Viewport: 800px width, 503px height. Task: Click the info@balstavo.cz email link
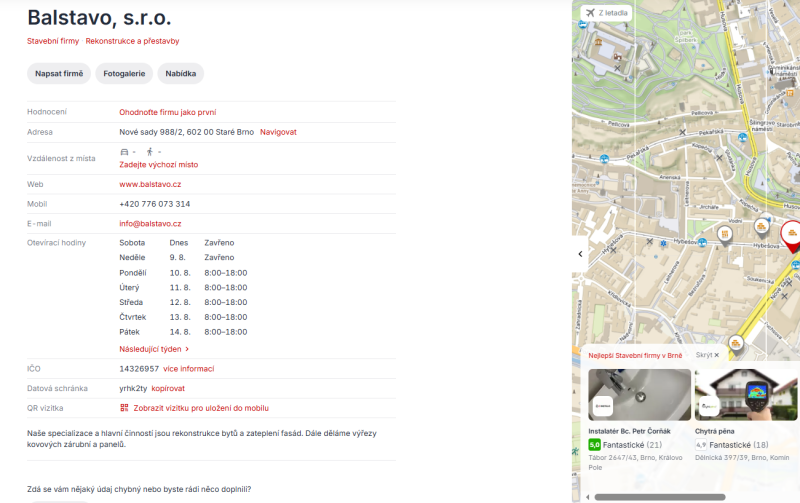coord(150,223)
